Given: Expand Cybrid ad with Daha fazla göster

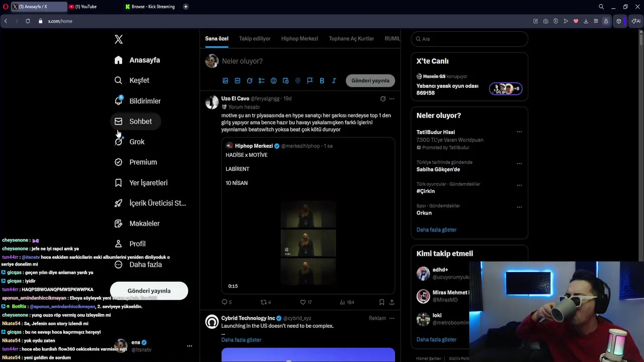Looking at the screenshot, I should pyautogui.click(x=241, y=340).
